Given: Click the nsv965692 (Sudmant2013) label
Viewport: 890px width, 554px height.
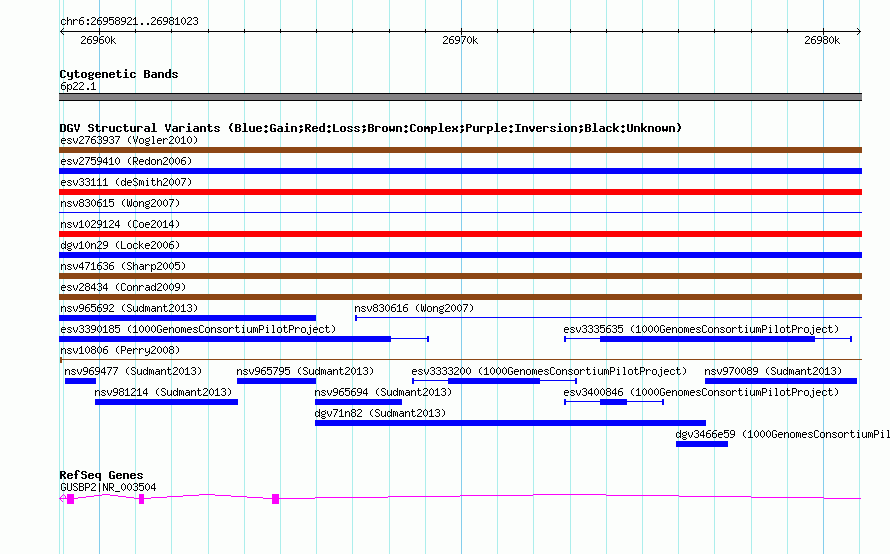Looking at the screenshot, I should click(x=129, y=308).
